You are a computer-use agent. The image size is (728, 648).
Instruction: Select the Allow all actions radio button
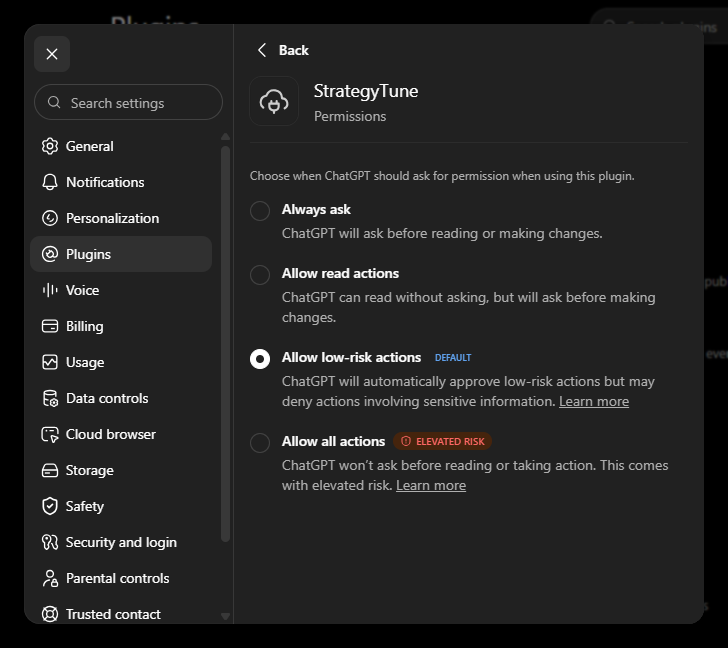(260, 443)
